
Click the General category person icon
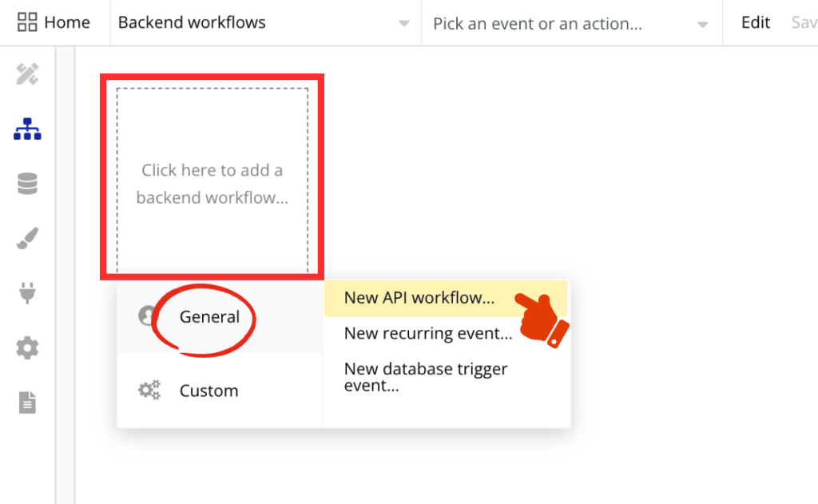(147, 315)
